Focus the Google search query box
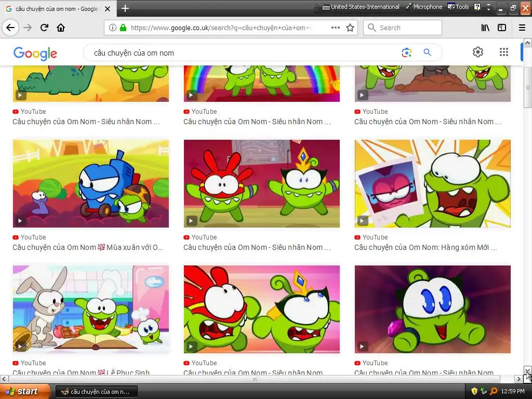 pos(244,52)
